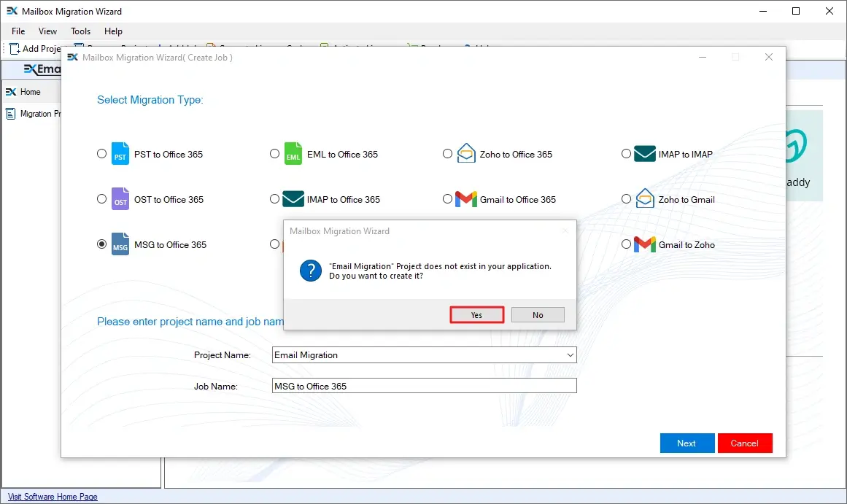
Task: Click the IMAP envelope icon for IMAP to IMAP
Action: [x=644, y=154]
